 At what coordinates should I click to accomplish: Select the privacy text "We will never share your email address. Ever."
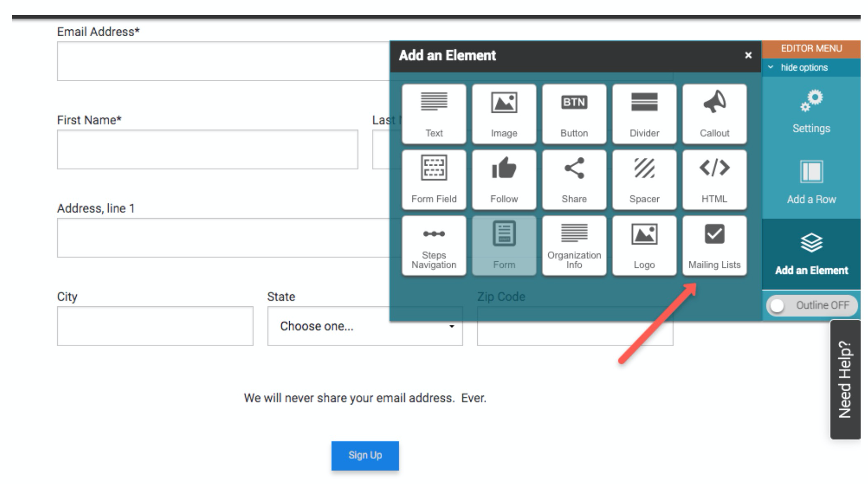click(365, 398)
